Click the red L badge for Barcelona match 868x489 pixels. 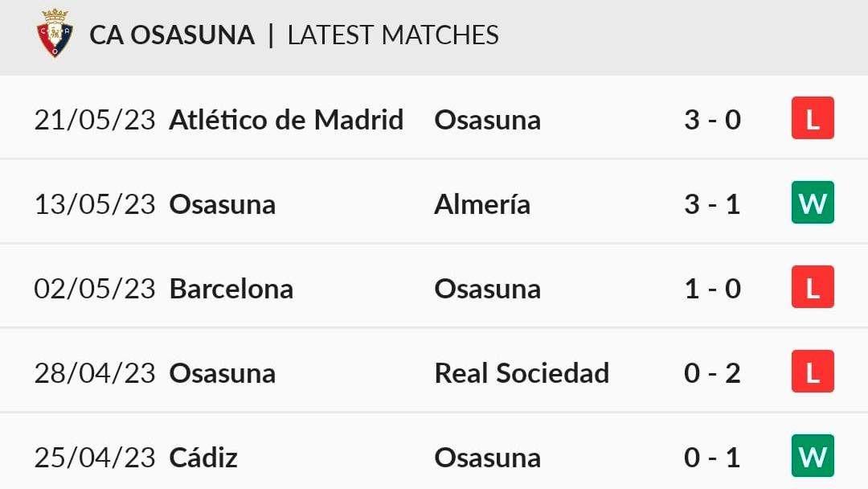813,287
